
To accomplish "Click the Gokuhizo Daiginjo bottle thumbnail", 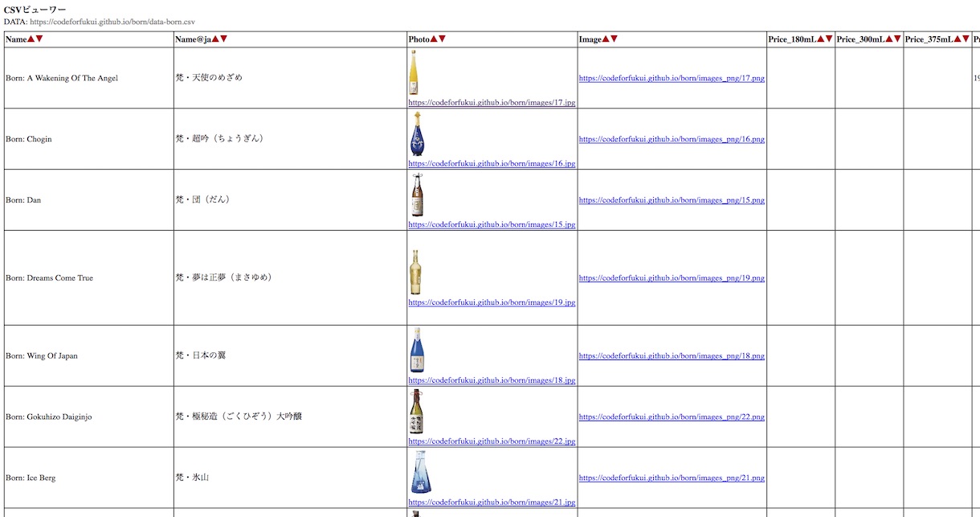I will [x=415, y=412].
